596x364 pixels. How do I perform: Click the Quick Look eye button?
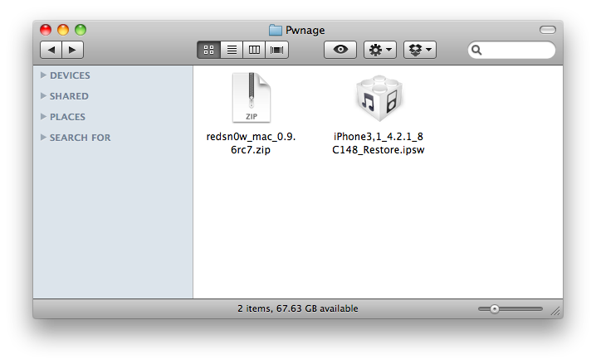tap(340, 50)
